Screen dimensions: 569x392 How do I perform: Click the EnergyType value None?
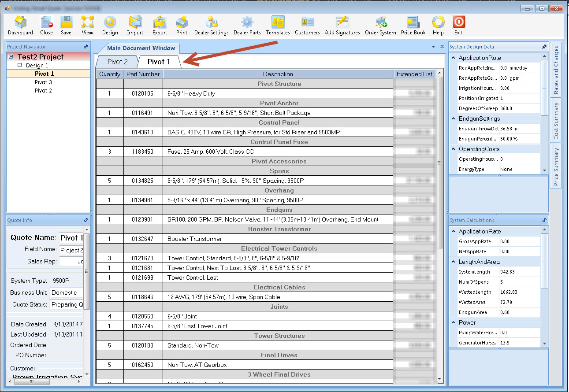[520, 169]
